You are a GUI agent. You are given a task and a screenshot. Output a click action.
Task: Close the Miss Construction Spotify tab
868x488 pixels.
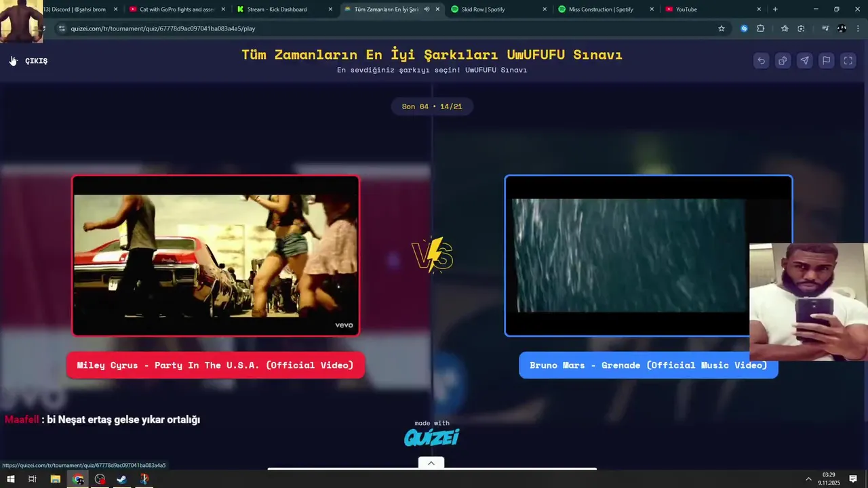tap(652, 9)
